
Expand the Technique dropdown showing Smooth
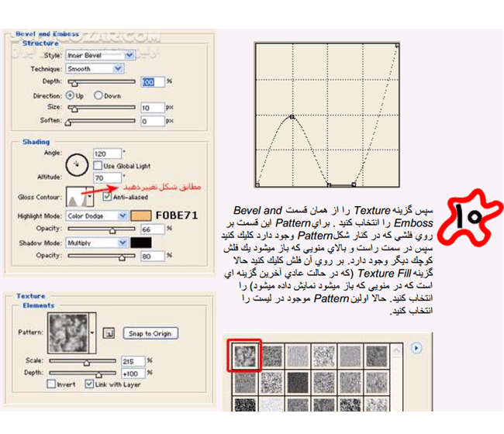95,68
